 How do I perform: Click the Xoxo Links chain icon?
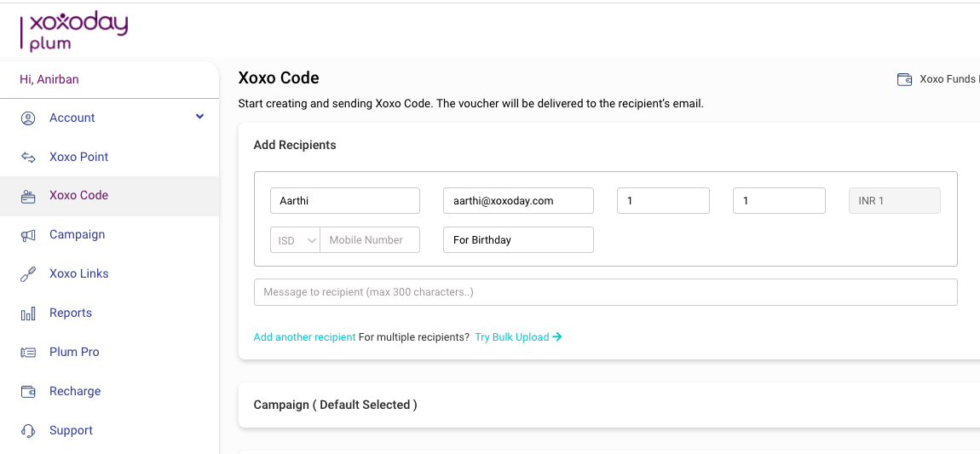tap(28, 274)
